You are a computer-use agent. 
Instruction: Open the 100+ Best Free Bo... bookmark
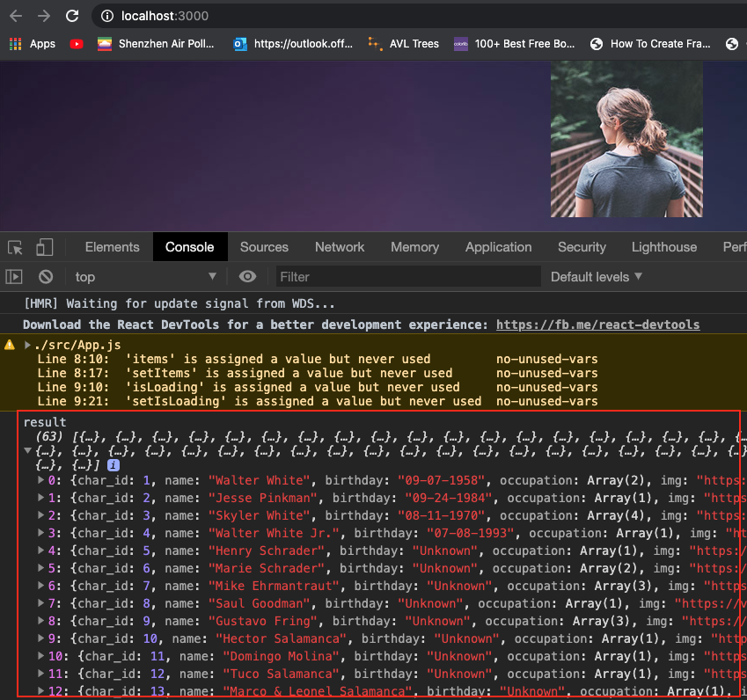514,44
